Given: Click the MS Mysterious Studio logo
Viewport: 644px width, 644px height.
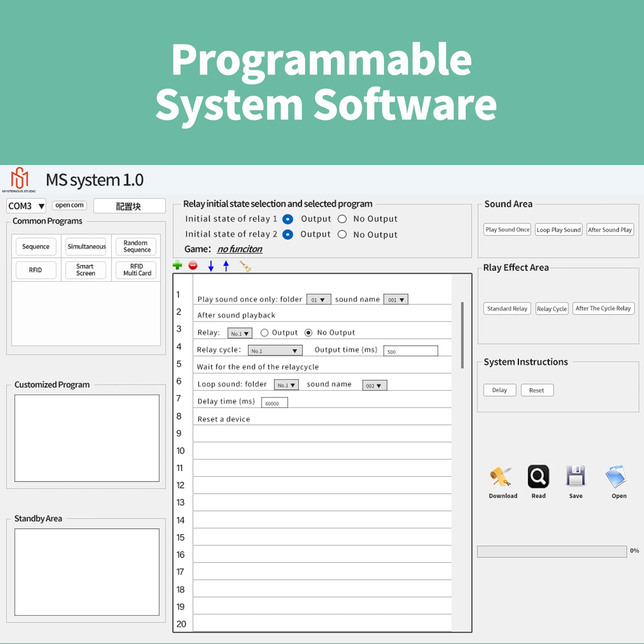Looking at the screenshot, I should [x=19, y=179].
